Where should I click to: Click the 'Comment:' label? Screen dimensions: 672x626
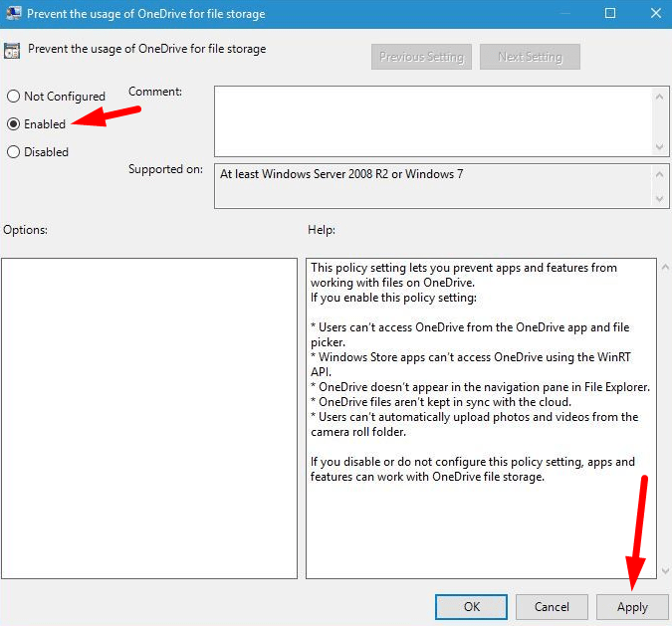coord(155,92)
